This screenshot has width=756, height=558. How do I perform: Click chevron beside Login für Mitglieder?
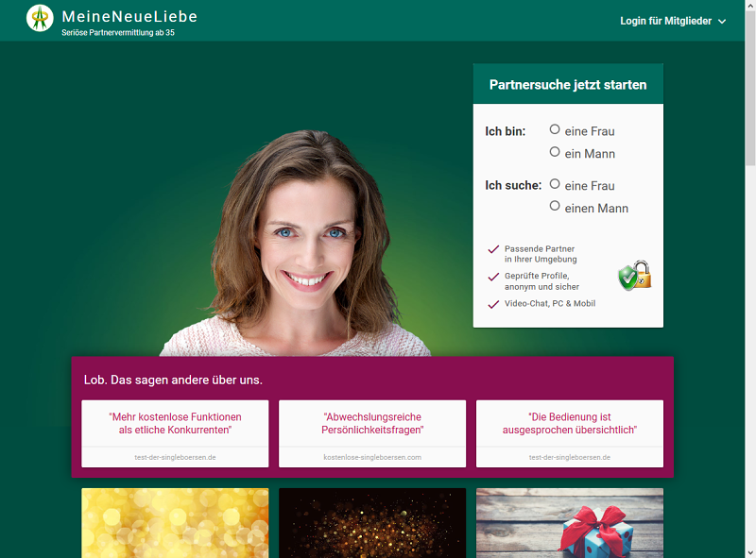(722, 22)
